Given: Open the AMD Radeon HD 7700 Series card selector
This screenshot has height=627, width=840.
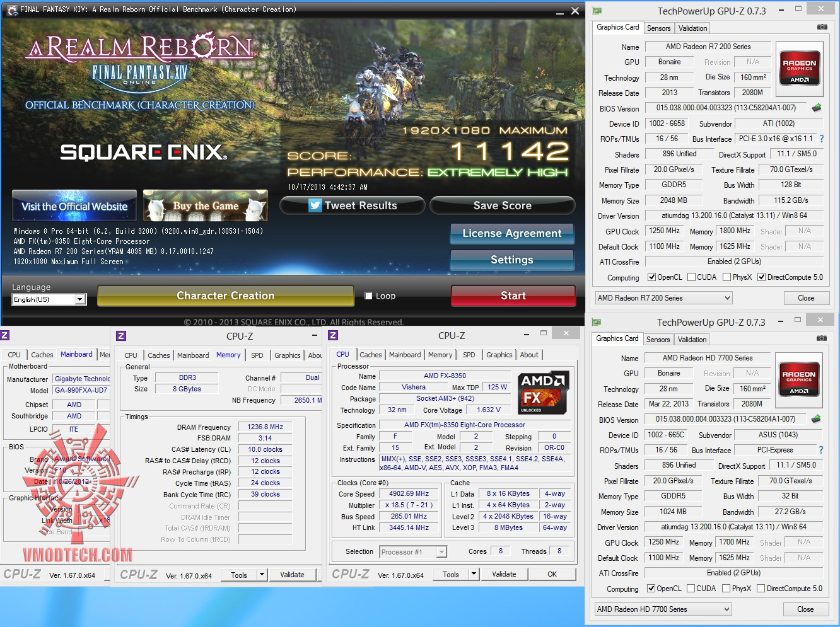Looking at the screenshot, I should [x=663, y=609].
